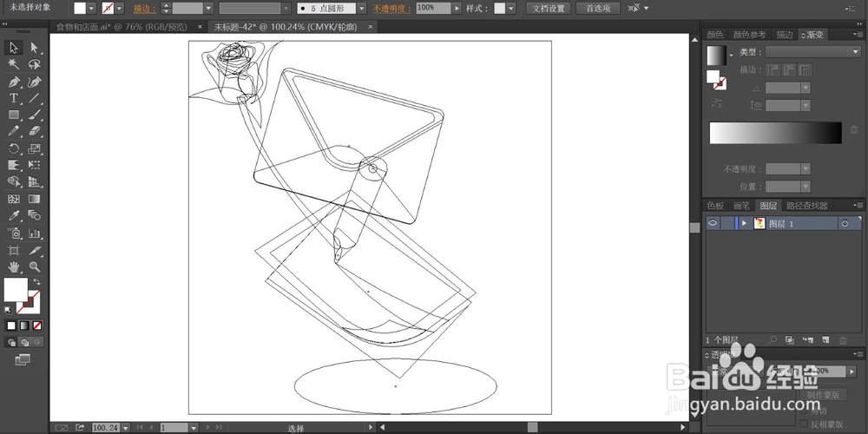Click the 文档设置 button
This screenshot has width=868, height=434.
(549, 9)
